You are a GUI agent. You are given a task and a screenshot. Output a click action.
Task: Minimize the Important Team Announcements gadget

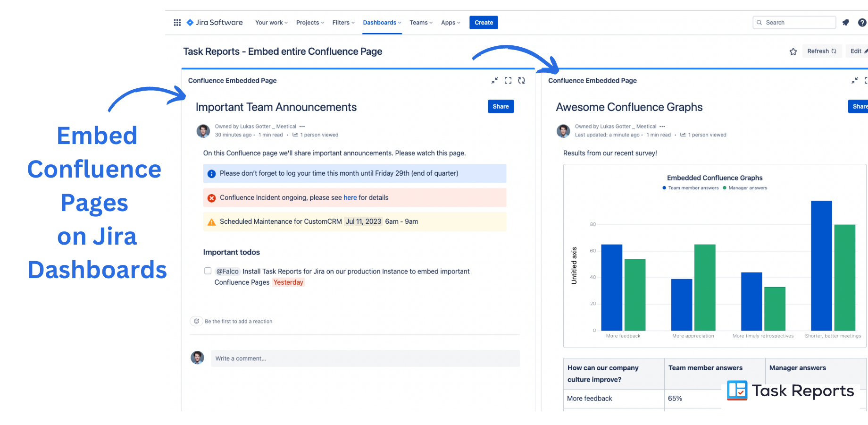pyautogui.click(x=494, y=81)
